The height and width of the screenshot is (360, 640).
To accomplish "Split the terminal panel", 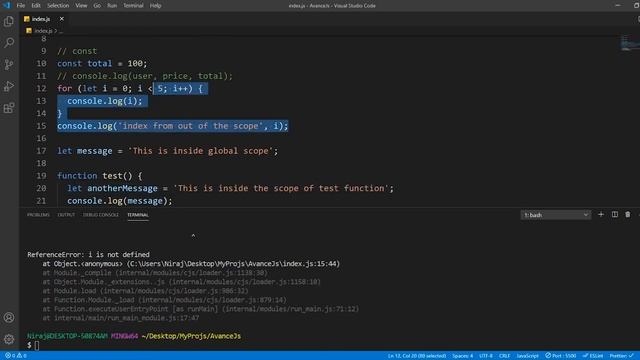I will (614, 215).
